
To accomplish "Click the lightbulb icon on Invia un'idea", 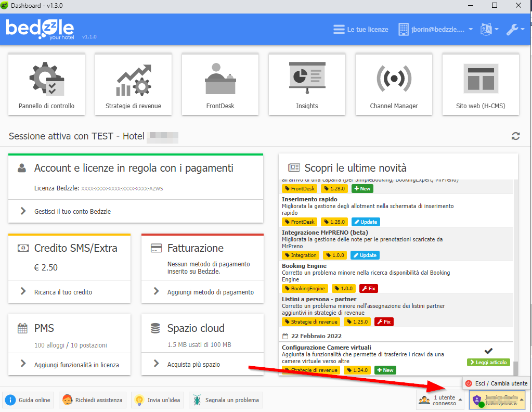I will pyautogui.click(x=139, y=400).
